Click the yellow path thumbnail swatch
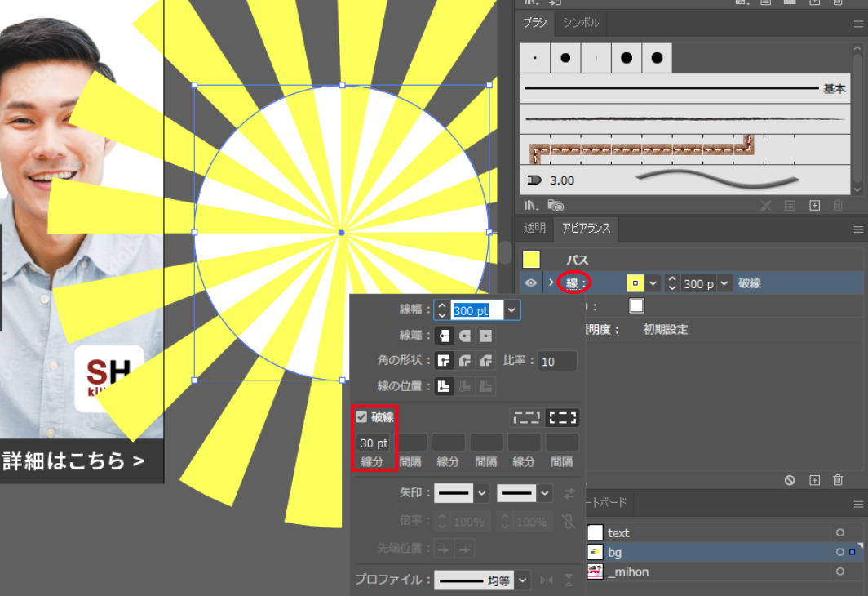Screen dimensions: 868x596 click(x=531, y=260)
